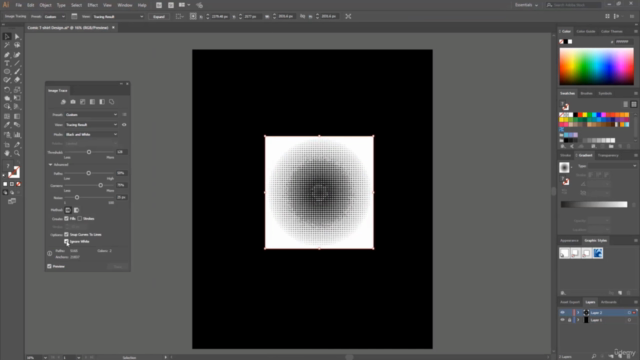Image resolution: width=640 pixels, height=360 pixels.
Task: Toggle the Preview checkbox
Action: pos(49,267)
